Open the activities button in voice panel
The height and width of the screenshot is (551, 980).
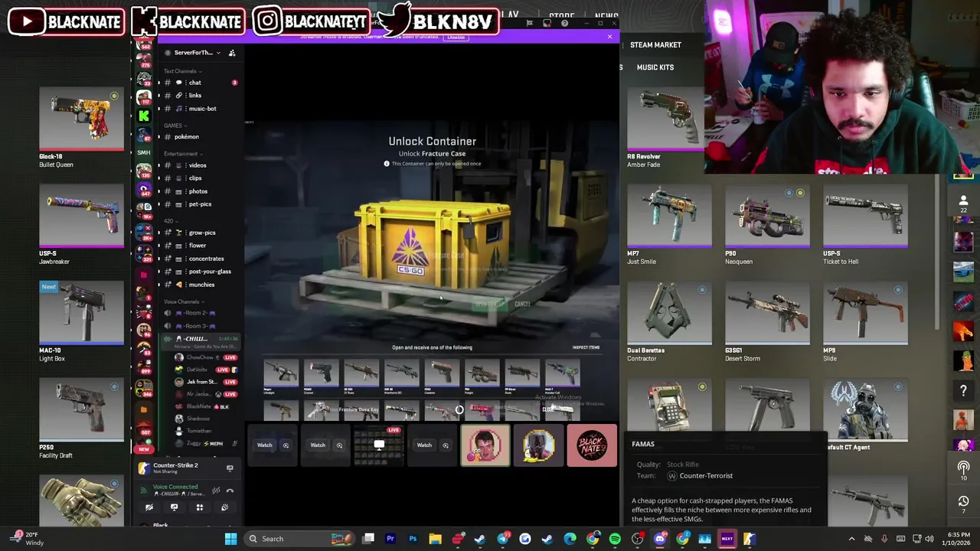click(199, 507)
